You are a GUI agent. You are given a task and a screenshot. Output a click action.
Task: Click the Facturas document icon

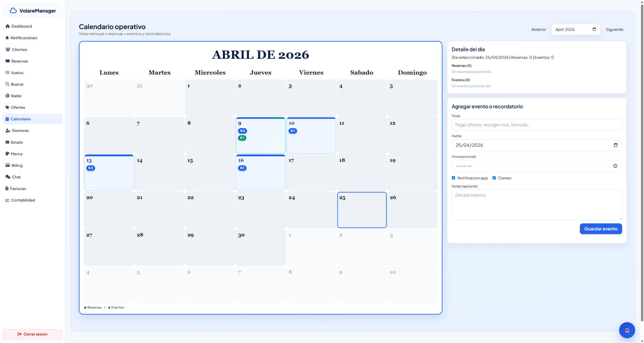pyautogui.click(x=7, y=189)
